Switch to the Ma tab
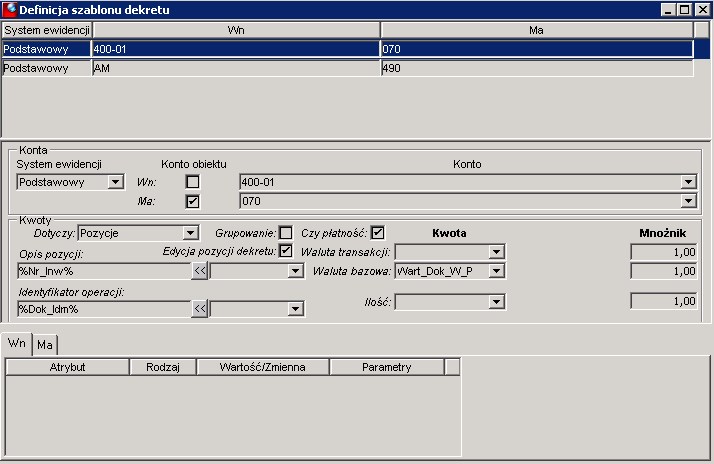714x464 pixels. (45, 345)
